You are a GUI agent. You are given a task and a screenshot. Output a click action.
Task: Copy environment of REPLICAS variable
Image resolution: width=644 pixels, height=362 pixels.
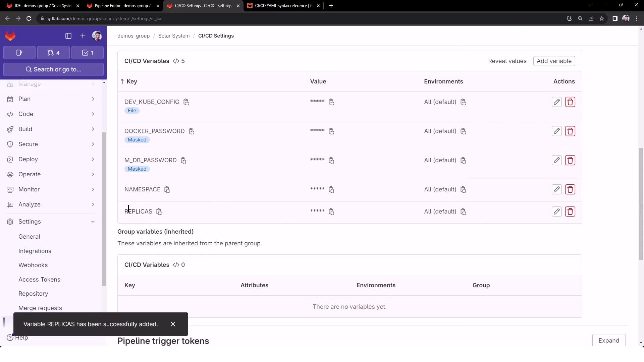pos(463,212)
